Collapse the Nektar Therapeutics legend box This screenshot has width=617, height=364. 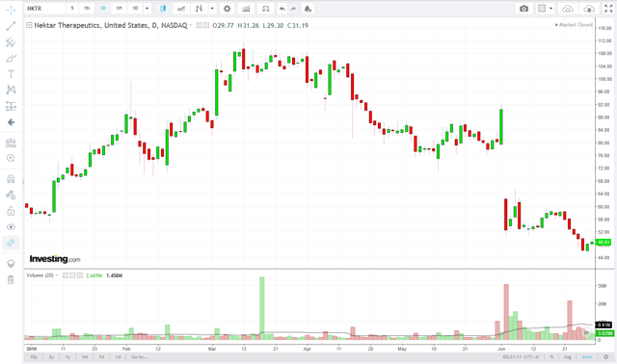(x=29, y=25)
